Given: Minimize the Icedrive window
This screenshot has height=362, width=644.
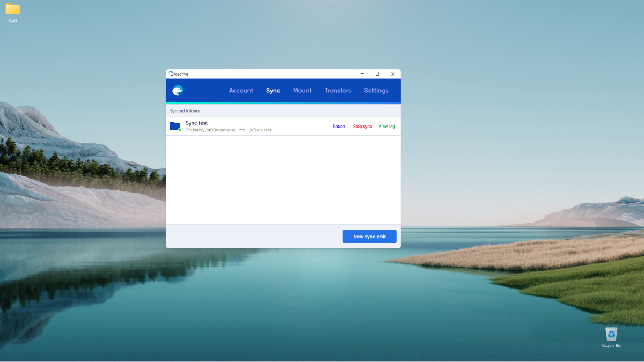Looking at the screenshot, I should 362,74.
